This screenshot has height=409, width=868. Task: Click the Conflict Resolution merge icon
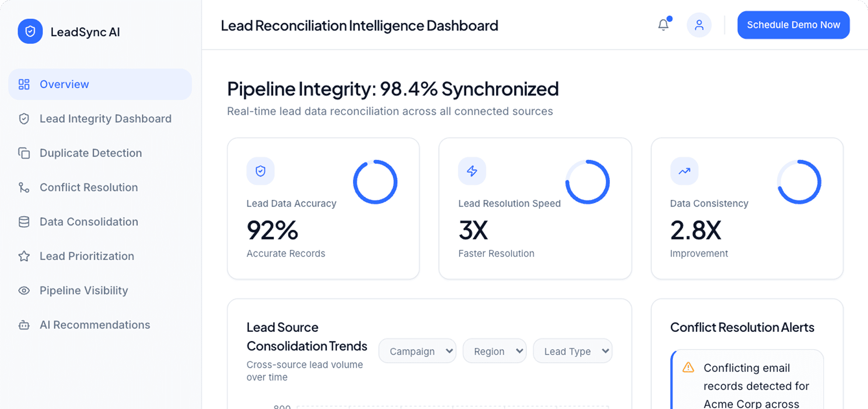[x=24, y=187]
